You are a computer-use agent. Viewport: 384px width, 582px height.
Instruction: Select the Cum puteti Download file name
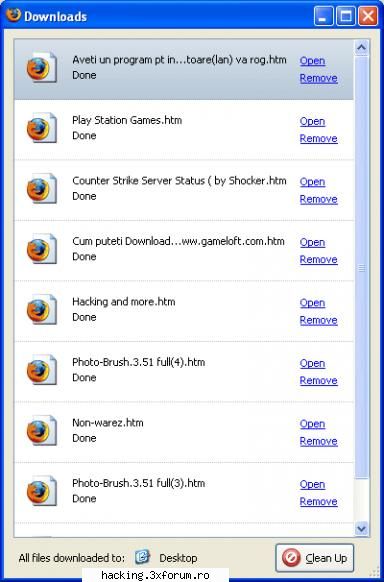tap(178, 241)
